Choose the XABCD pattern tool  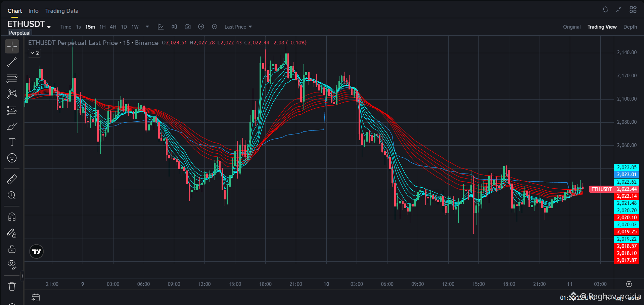click(12, 94)
